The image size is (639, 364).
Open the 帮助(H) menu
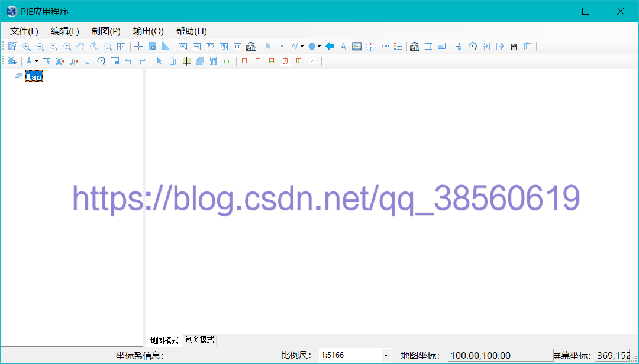[x=192, y=31]
